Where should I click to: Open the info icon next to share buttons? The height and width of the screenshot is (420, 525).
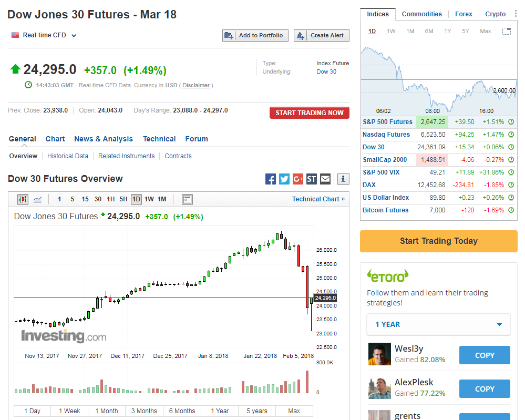(343, 179)
